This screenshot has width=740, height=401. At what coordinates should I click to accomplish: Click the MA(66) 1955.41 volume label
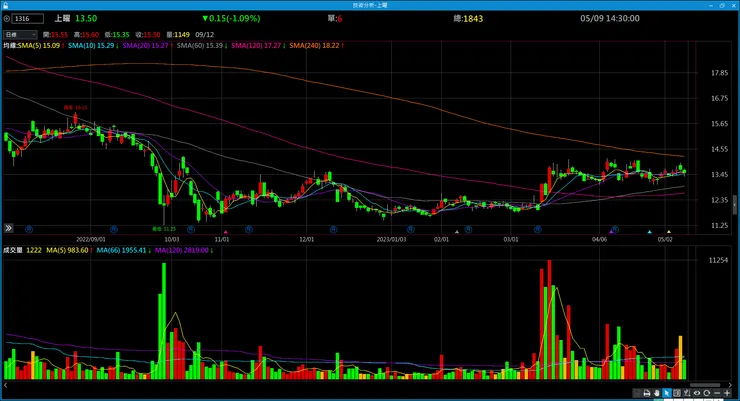pyautogui.click(x=121, y=250)
